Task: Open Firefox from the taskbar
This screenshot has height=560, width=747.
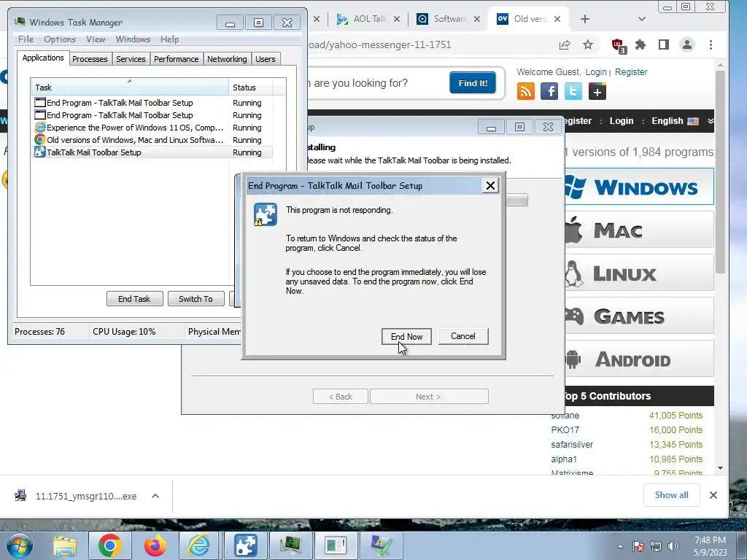Action: click(x=155, y=545)
